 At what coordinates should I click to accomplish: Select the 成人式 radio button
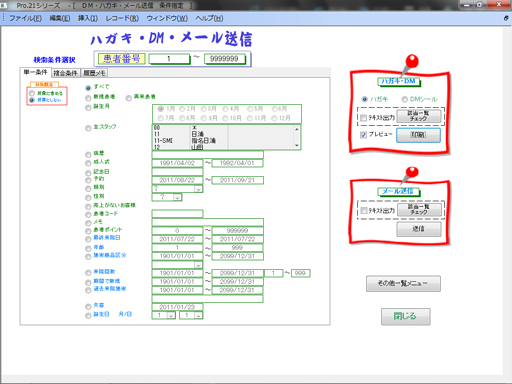[x=88, y=163]
